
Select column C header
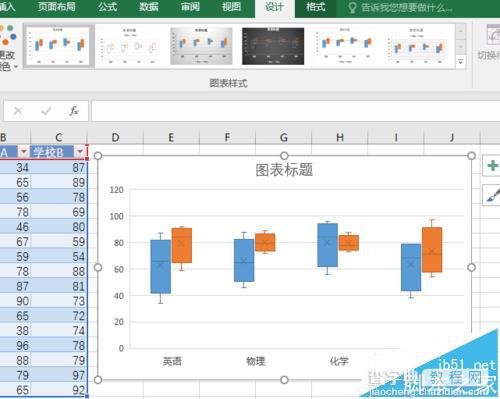59,137
